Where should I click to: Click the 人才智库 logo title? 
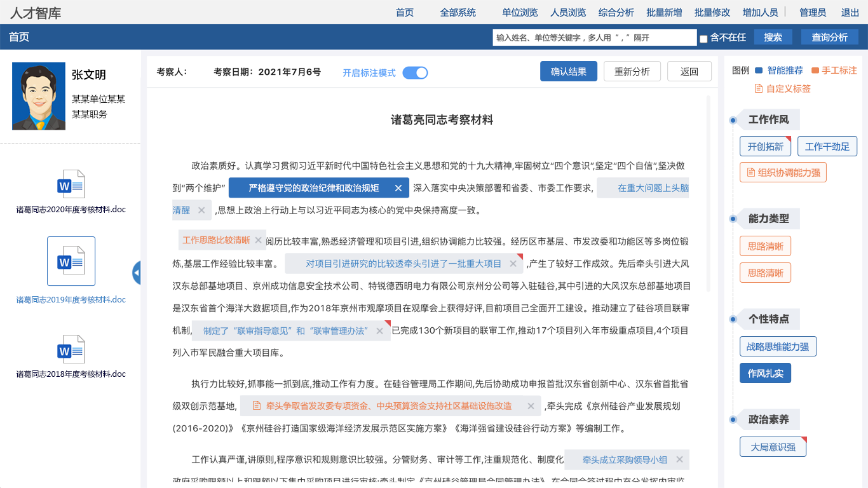(36, 13)
